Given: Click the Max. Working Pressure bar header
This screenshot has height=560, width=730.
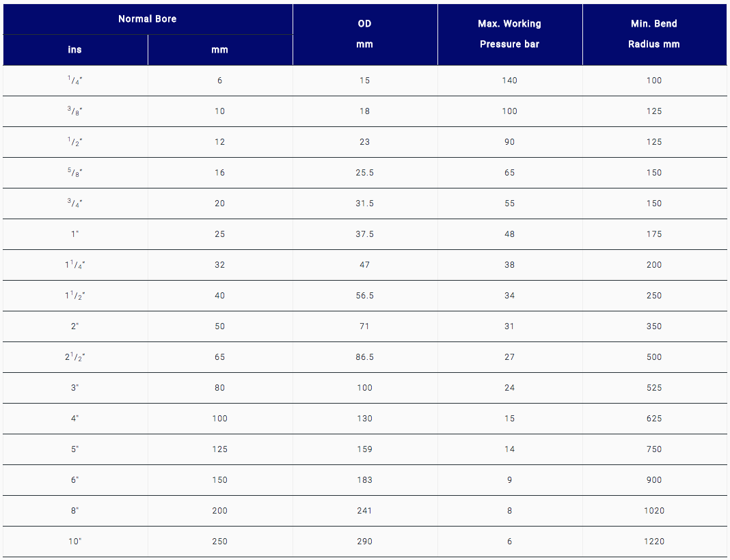Looking at the screenshot, I should tap(510, 34).
